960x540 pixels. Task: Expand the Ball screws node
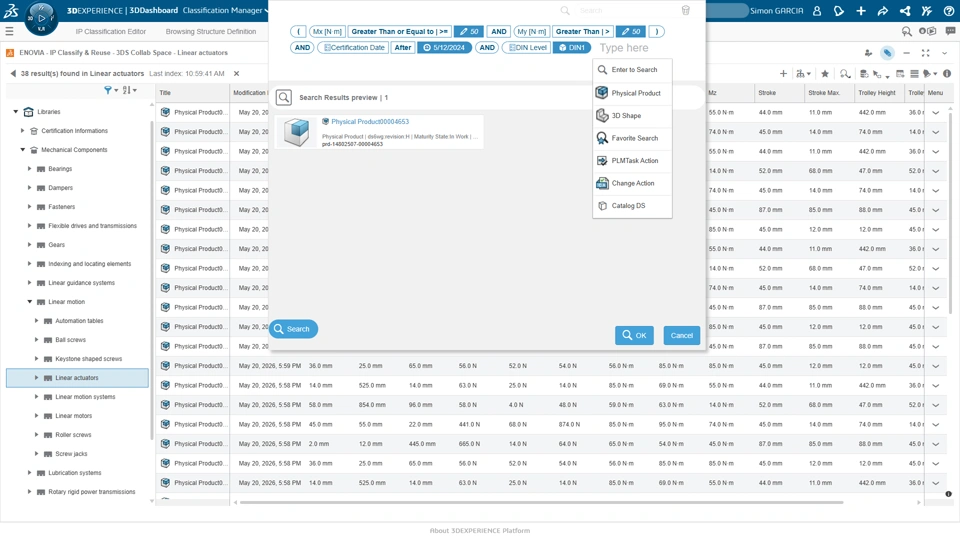(36, 340)
